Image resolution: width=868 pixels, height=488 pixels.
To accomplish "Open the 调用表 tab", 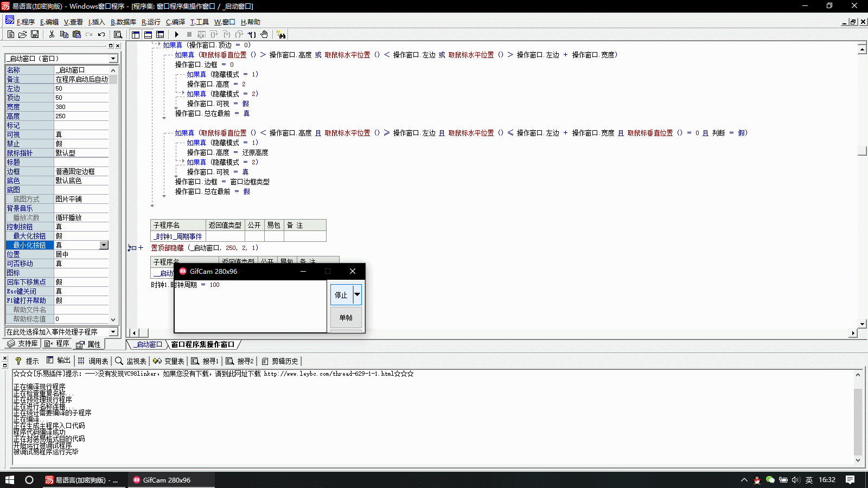I will 93,361.
